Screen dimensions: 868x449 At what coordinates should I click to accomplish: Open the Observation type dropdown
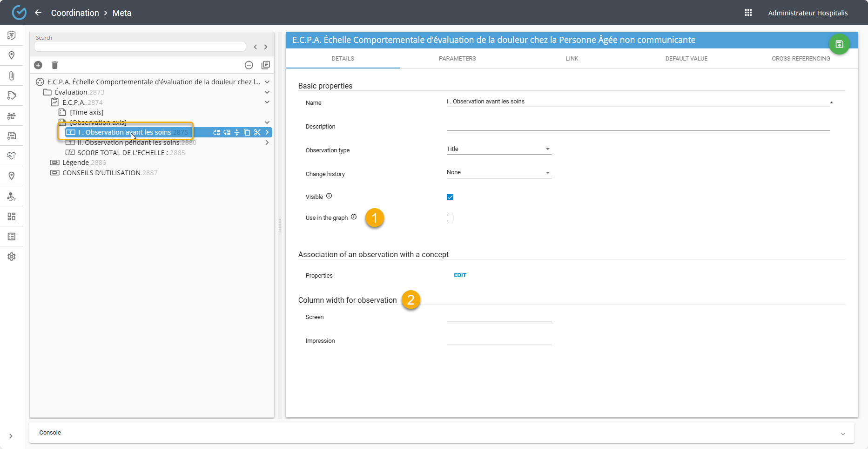498,149
